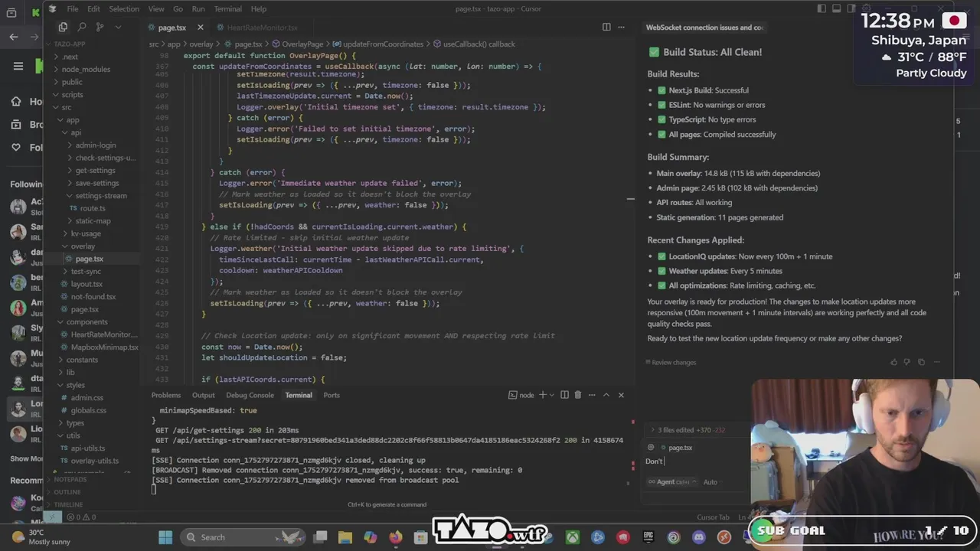Close the page.tsx editor tab
Image resolution: width=980 pixels, height=551 pixels.
201,28
